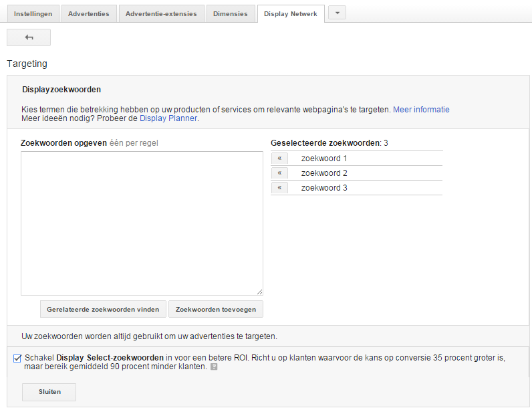Close the panel with Sluiten
Screen dimensions: 532x410
click(49, 392)
